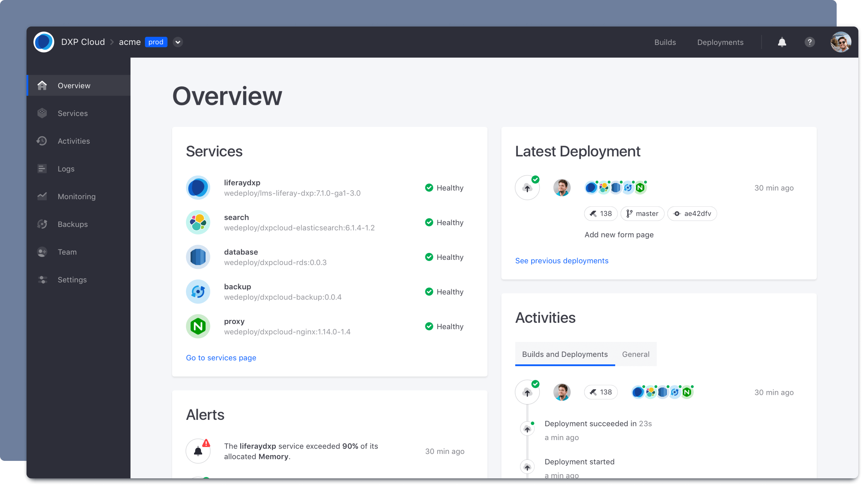Click the help question mark icon
Viewport: 868px width, 488px height.
(809, 42)
